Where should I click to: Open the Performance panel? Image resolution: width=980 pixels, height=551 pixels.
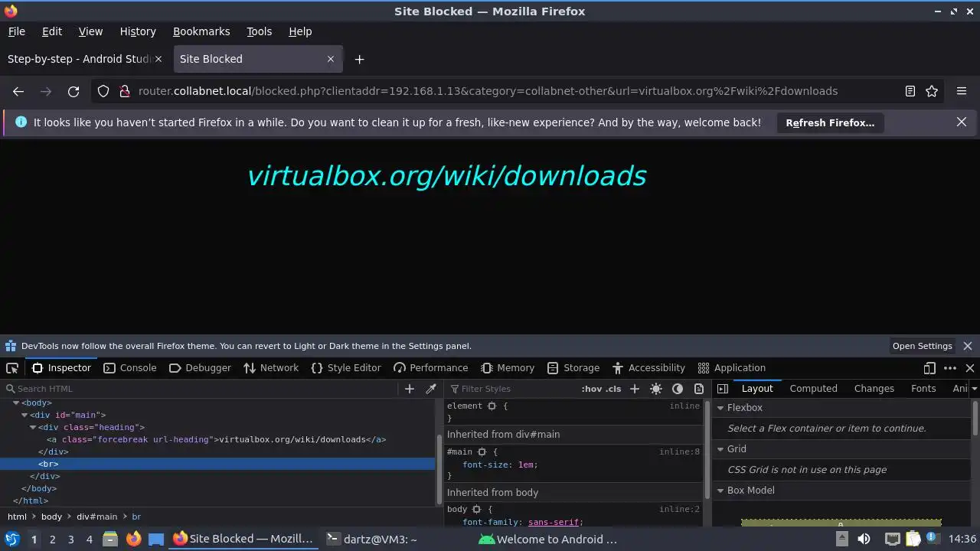click(x=430, y=368)
